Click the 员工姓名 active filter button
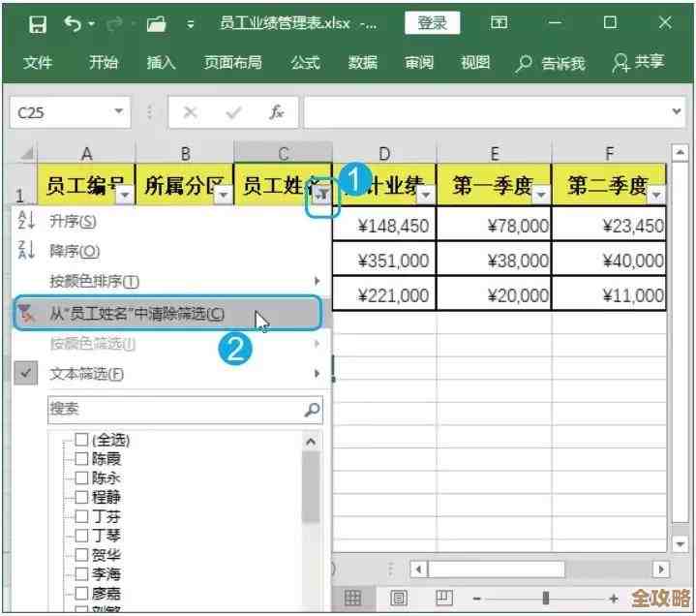The width and height of the screenshot is (696, 616). click(x=322, y=194)
